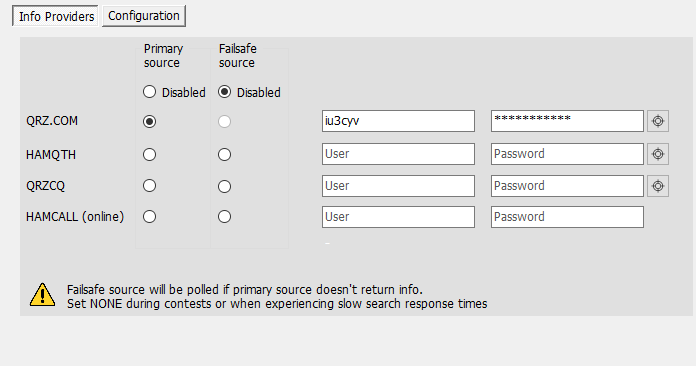This screenshot has height=366, width=696.
Task: Open the Configuration tab
Action: pos(144,16)
